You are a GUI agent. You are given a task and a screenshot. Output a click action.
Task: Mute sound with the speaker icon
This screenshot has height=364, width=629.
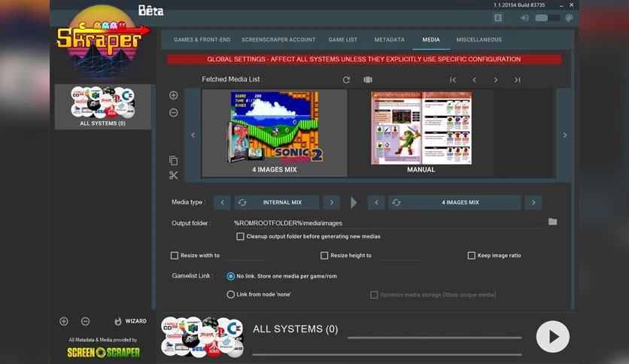coord(524,17)
